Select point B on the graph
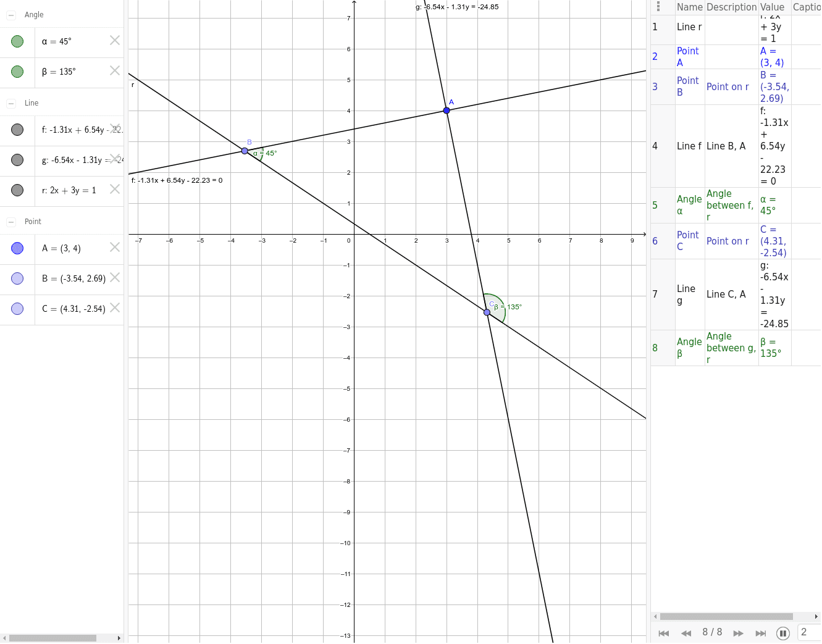The image size is (822, 644). pyautogui.click(x=245, y=151)
